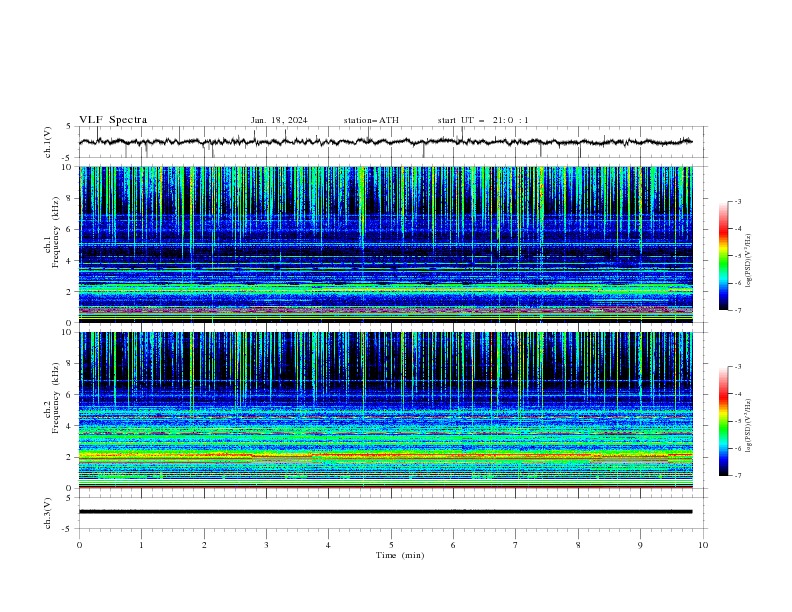The height and width of the screenshot is (612, 792).
Task: Click the red 2 kHz band in ch.2 spectrogram
Action: (386, 455)
